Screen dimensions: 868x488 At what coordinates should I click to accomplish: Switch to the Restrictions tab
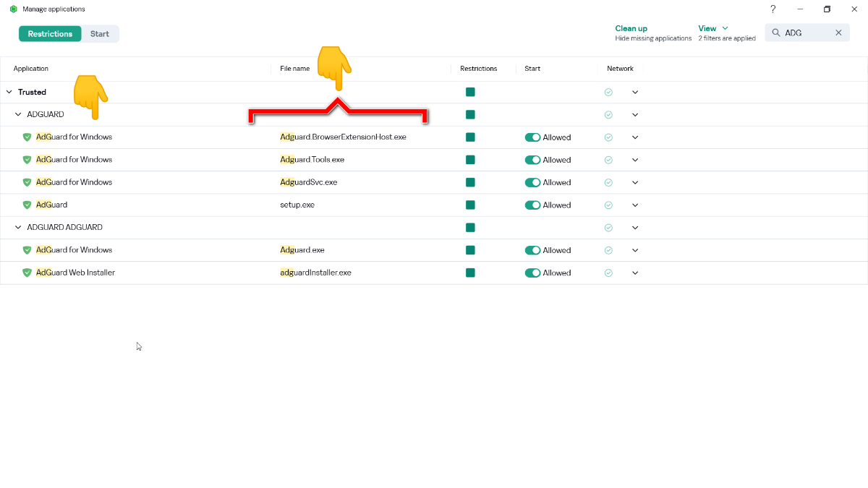(50, 34)
